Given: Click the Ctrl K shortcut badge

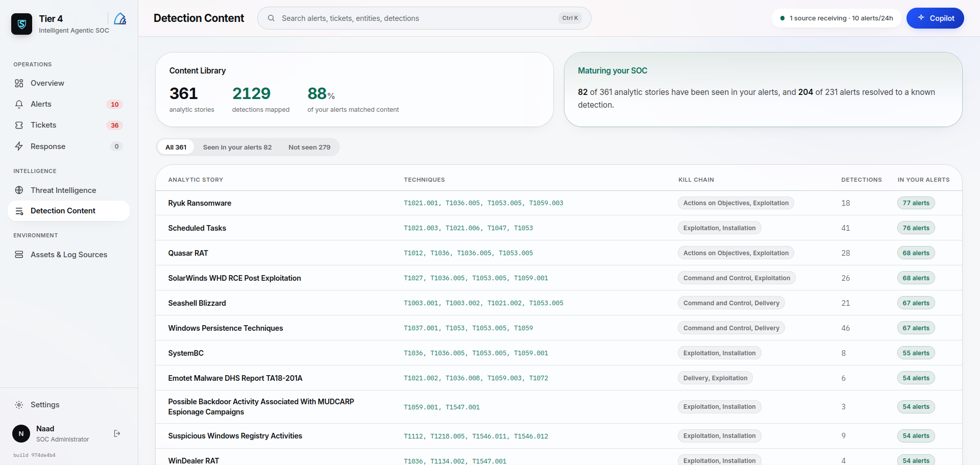Looking at the screenshot, I should (570, 18).
